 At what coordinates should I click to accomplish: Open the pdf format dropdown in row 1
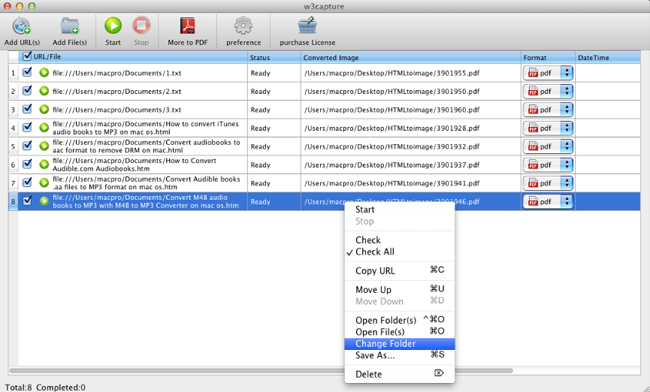[548, 73]
